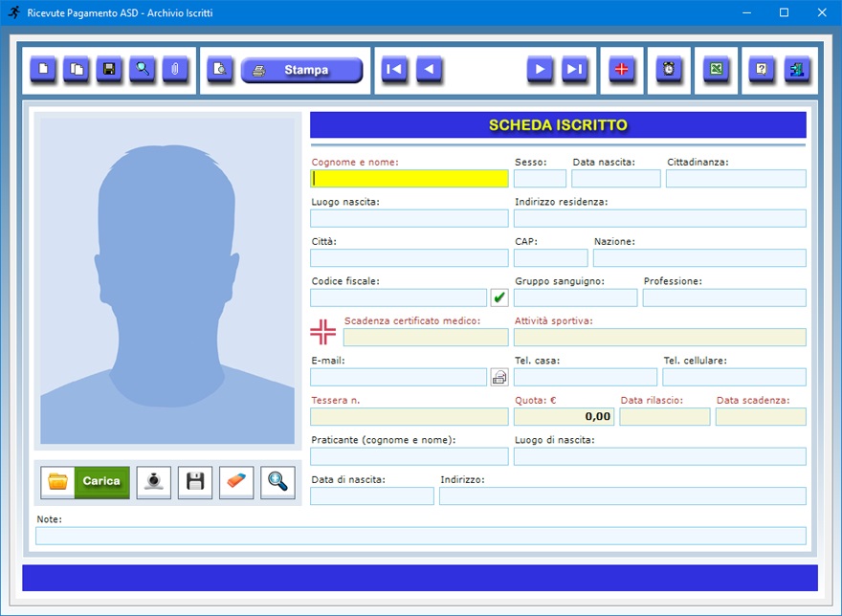Click the Stampa button
The image size is (842, 616).
[301, 70]
